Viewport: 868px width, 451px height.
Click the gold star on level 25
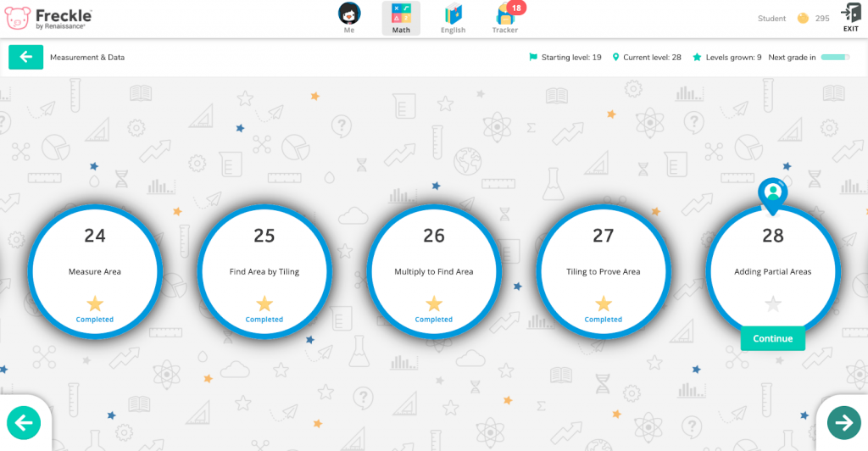coord(264,303)
